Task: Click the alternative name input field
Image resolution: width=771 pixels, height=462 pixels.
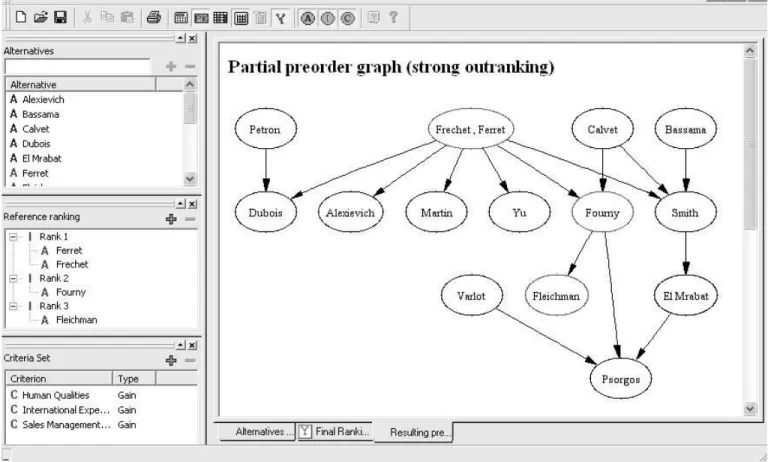Action: 77,66
